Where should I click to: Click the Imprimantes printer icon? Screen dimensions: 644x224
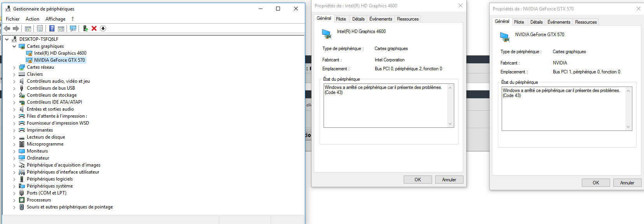pyautogui.click(x=22, y=130)
